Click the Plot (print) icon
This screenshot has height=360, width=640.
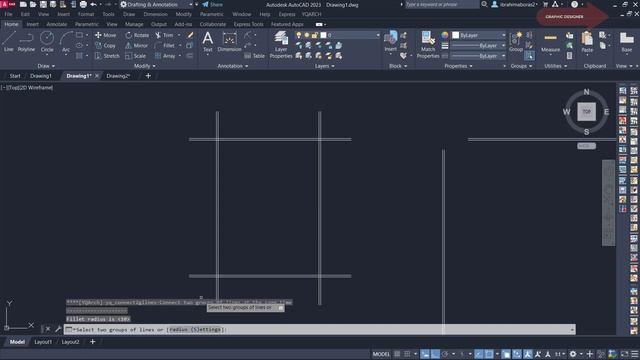point(83,4)
